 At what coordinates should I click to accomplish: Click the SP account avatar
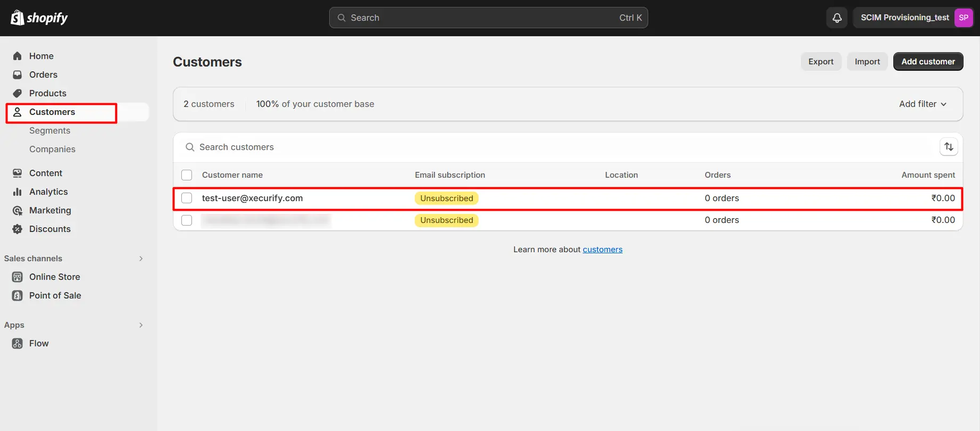964,18
